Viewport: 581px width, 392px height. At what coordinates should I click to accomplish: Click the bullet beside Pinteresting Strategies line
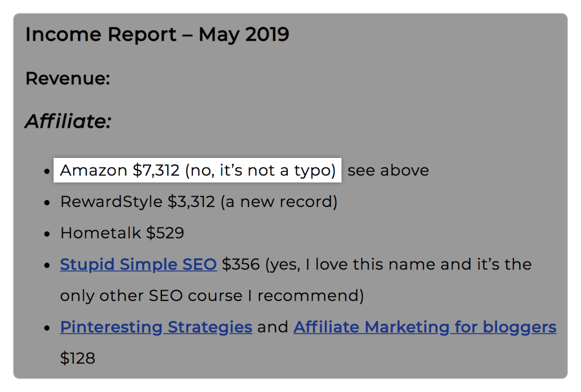coord(48,327)
